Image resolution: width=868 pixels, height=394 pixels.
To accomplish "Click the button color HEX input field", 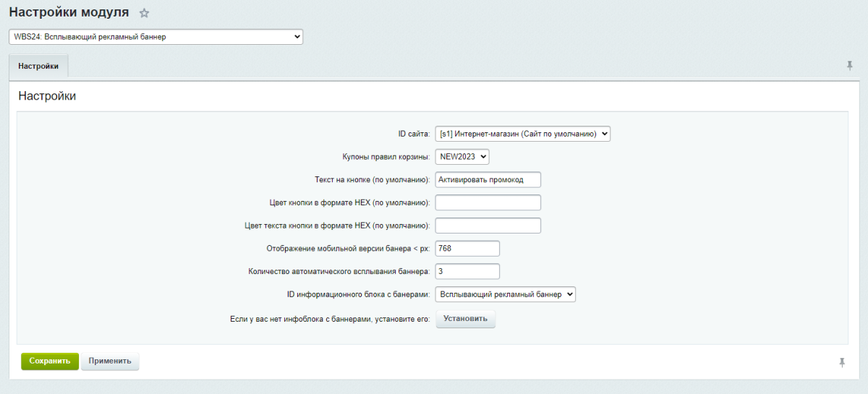I will [x=488, y=202].
